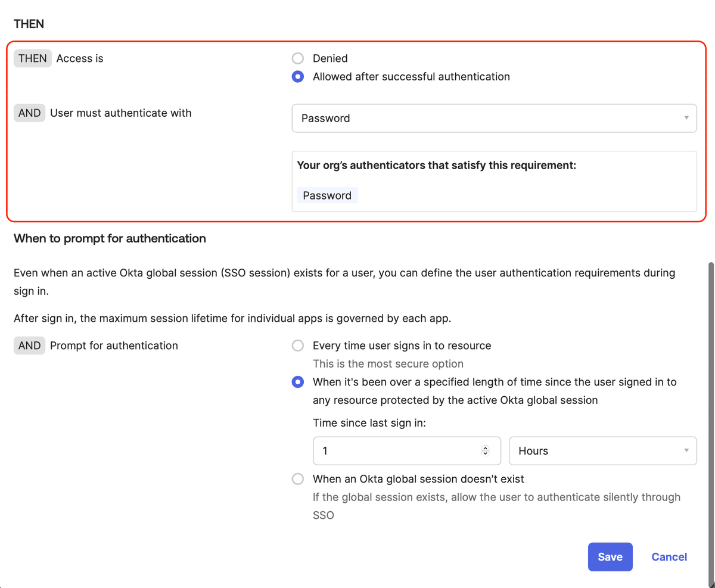This screenshot has height=588, width=715.
Task: Select "When an Okta global session doesn't exist"
Action: coord(298,478)
